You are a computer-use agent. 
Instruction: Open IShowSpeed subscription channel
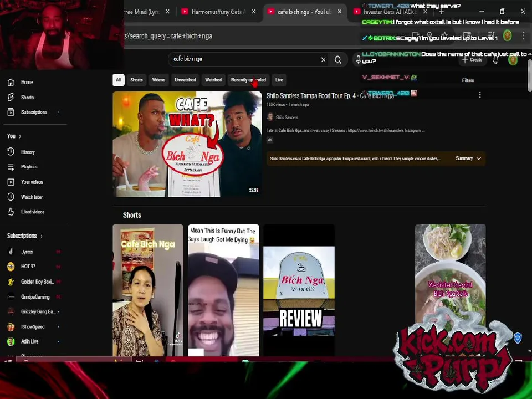[34, 327]
